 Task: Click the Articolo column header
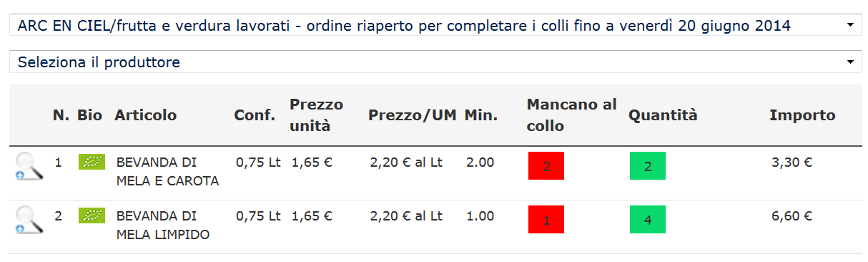coord(145,115)
